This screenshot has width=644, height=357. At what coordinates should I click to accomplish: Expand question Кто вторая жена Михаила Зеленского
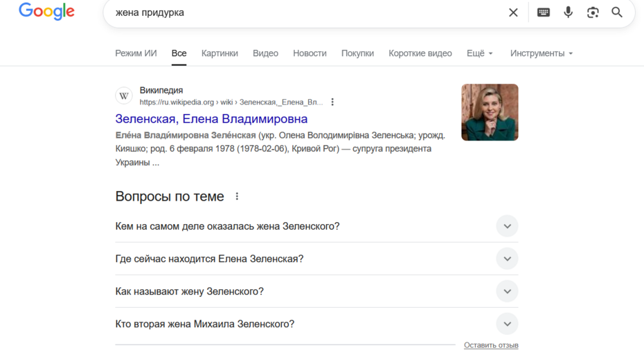(507, 324)
